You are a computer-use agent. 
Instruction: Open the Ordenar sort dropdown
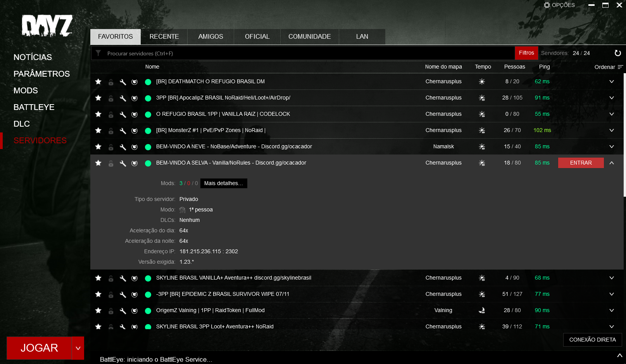(609, 67)
